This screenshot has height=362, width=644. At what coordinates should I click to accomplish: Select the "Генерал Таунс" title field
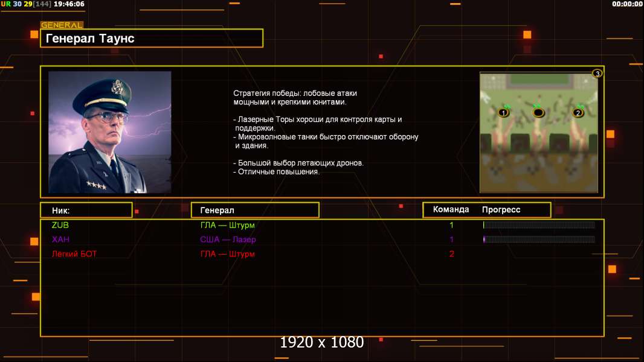pyautogui.click(x=152, y=38)
